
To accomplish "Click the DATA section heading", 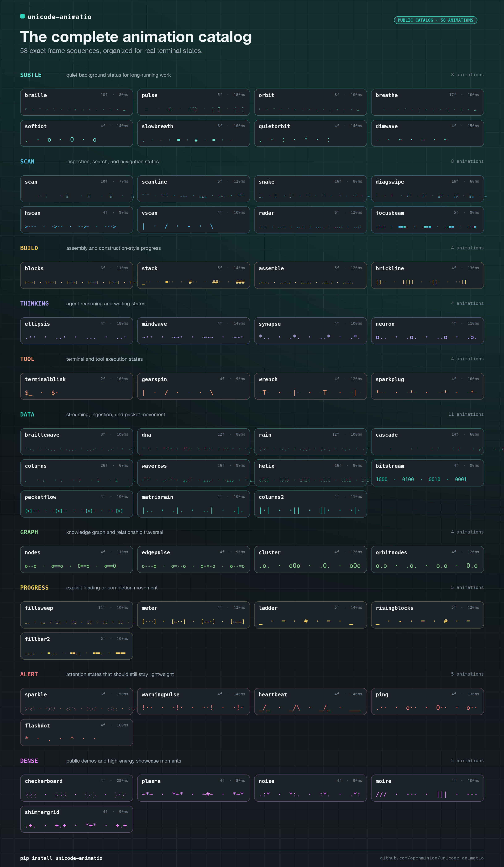I will (x=27, y=415).
